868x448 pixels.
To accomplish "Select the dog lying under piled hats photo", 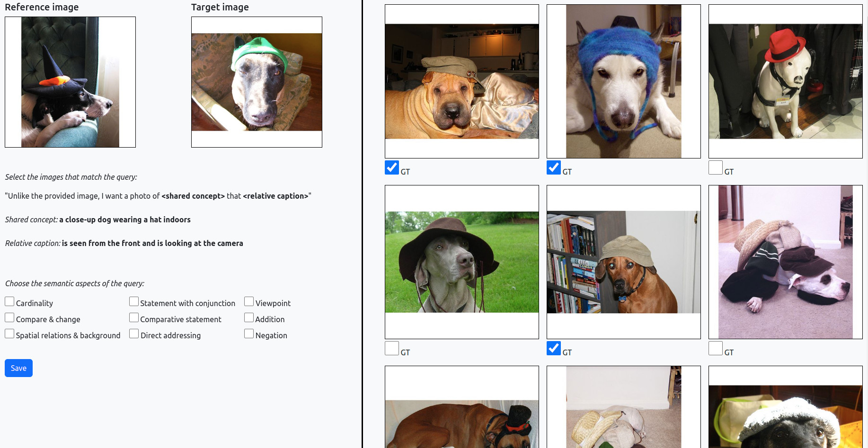I will tap(786, 262).
